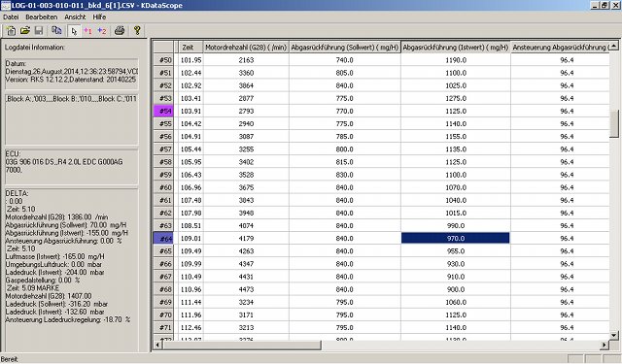The width and height of the screenshot is (622, 364).
Task: Click the Zeit: 5.09 MARKE line
Action: point(33,288)
